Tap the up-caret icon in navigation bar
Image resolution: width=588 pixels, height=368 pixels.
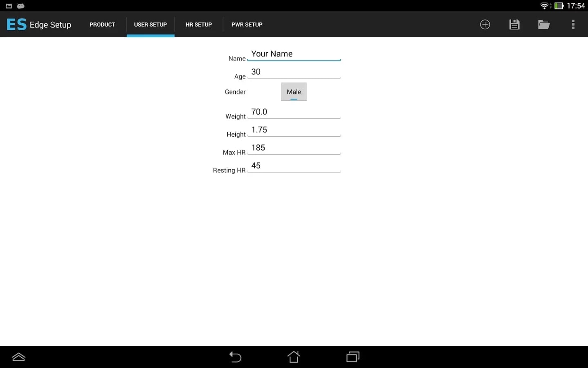19,357
